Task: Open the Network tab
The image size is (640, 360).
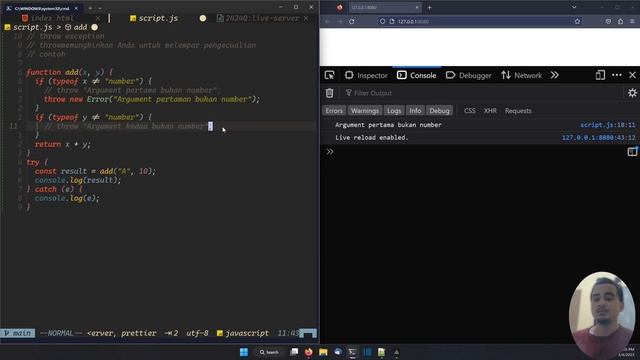Action: (522, 76)
